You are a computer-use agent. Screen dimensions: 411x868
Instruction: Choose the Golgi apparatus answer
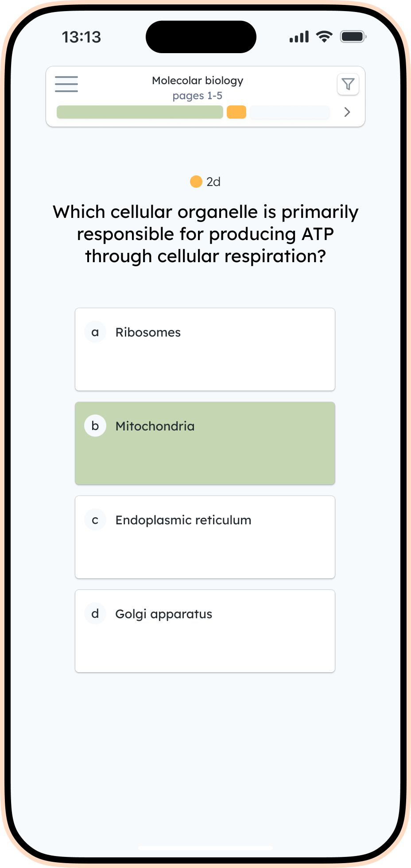205,631
